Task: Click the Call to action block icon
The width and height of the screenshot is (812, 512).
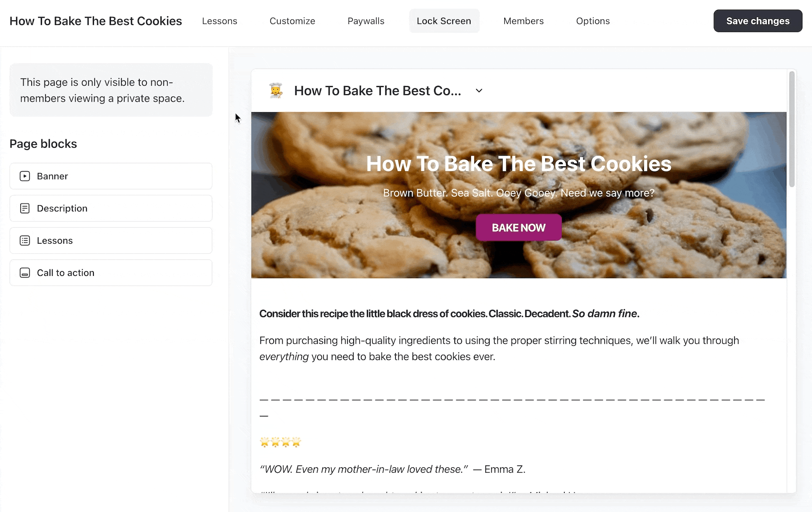Action: 25,273
